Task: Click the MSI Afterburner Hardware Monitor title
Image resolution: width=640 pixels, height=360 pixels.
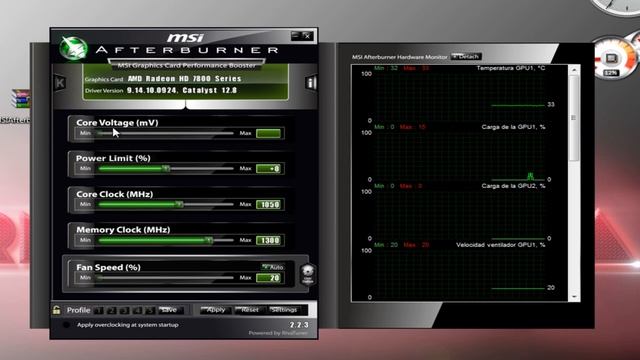Action: (x=400, y=57)
